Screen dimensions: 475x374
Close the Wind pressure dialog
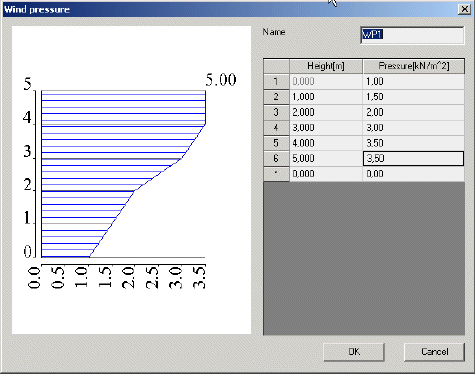(x=464, y=9)
